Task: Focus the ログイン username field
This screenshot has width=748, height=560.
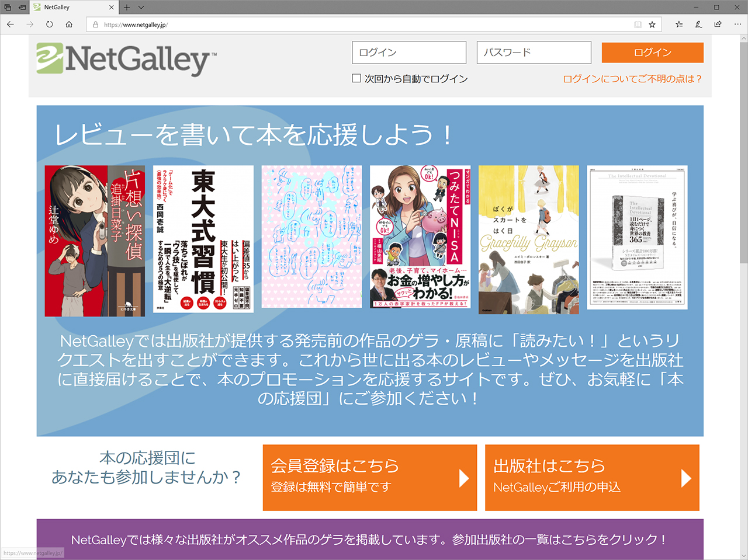Action: [x=409, y=53]
